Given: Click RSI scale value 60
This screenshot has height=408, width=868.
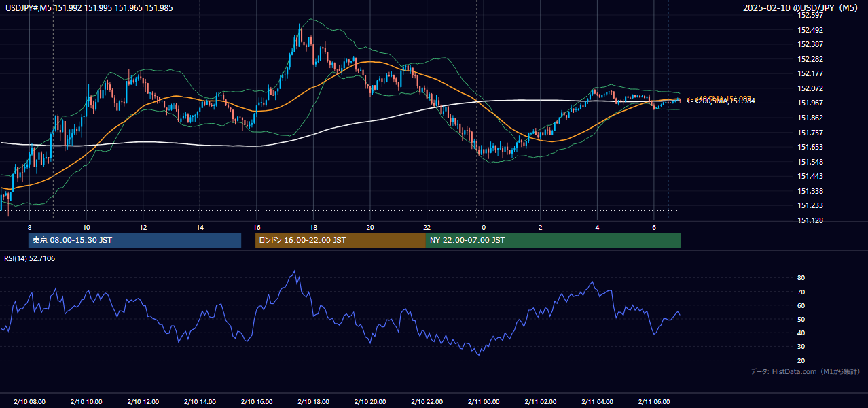Looking at the screenshot, I should tap(801, 305).
